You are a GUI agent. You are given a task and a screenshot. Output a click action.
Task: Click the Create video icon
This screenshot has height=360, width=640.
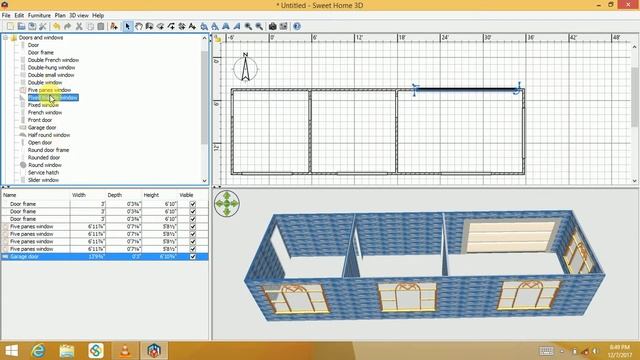(283, 27)
